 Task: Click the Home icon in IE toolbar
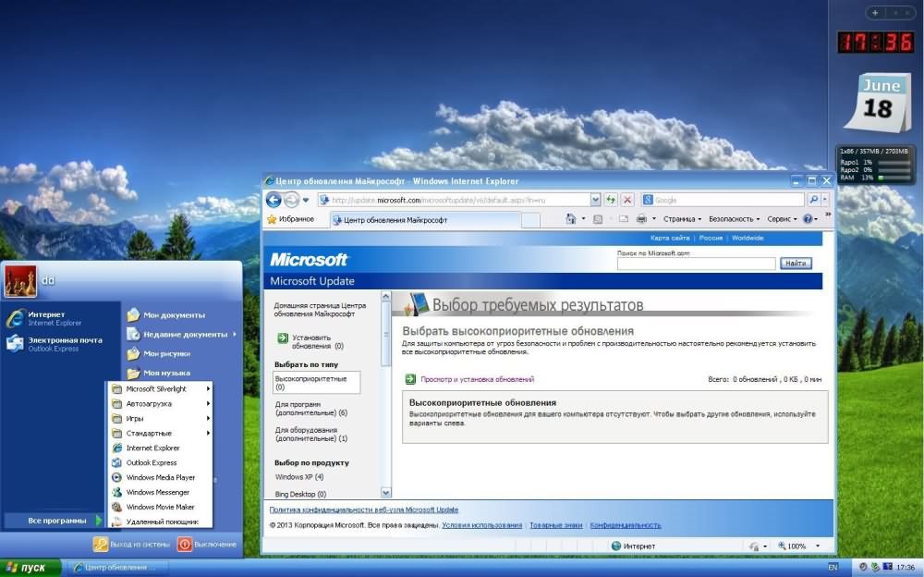572,219
